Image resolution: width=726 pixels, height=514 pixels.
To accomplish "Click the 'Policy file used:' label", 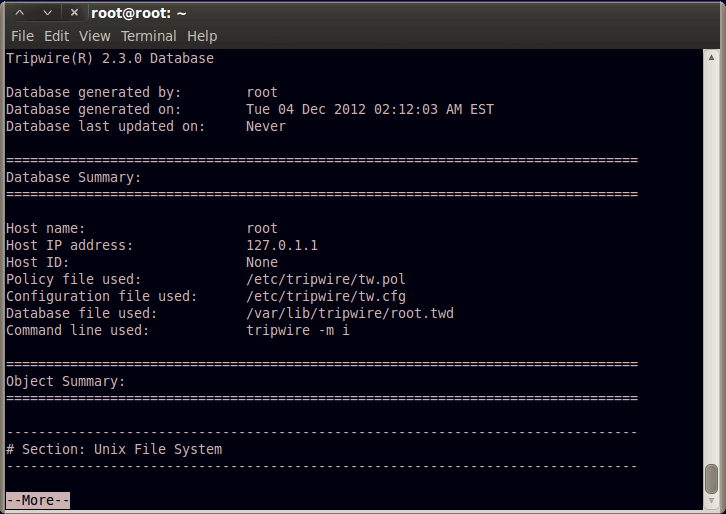I will click(x=73, y=279).
